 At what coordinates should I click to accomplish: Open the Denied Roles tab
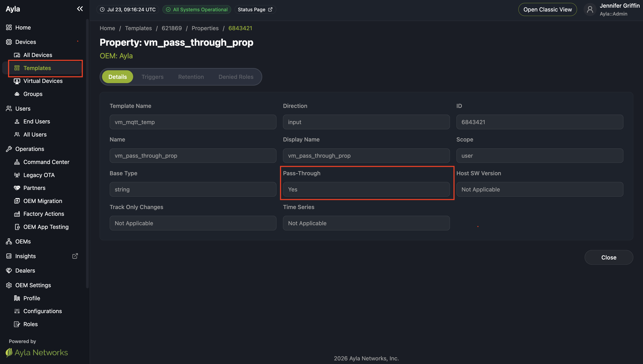236,77
